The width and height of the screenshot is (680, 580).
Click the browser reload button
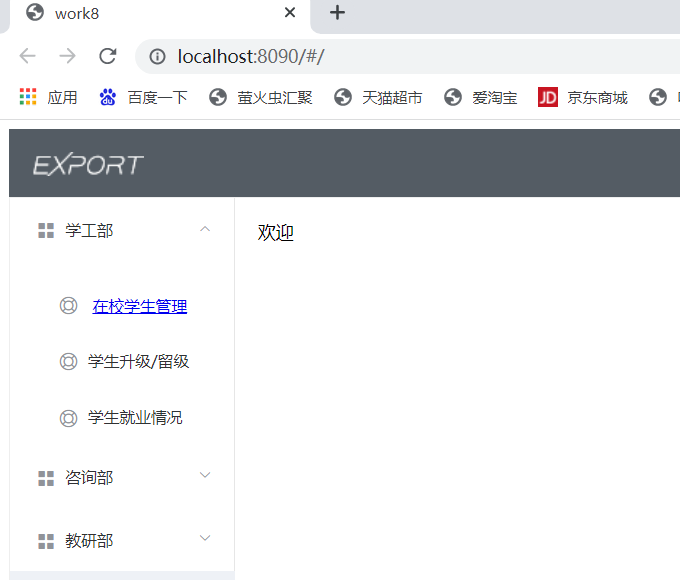107,56
